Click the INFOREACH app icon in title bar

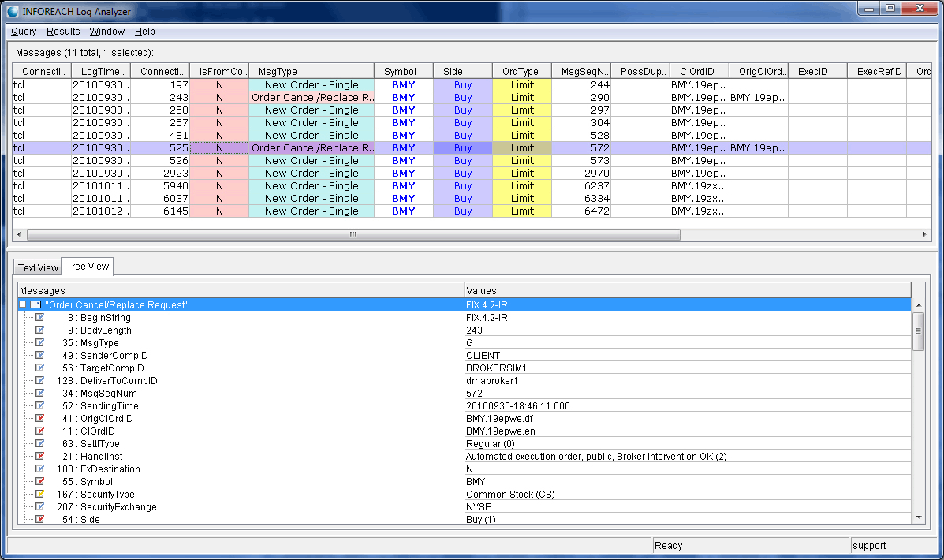(13, 11)
